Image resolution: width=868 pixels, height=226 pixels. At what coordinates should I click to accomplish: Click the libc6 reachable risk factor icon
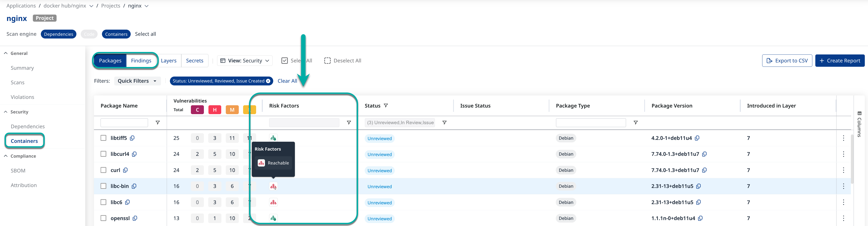click(x=273, y=203)
